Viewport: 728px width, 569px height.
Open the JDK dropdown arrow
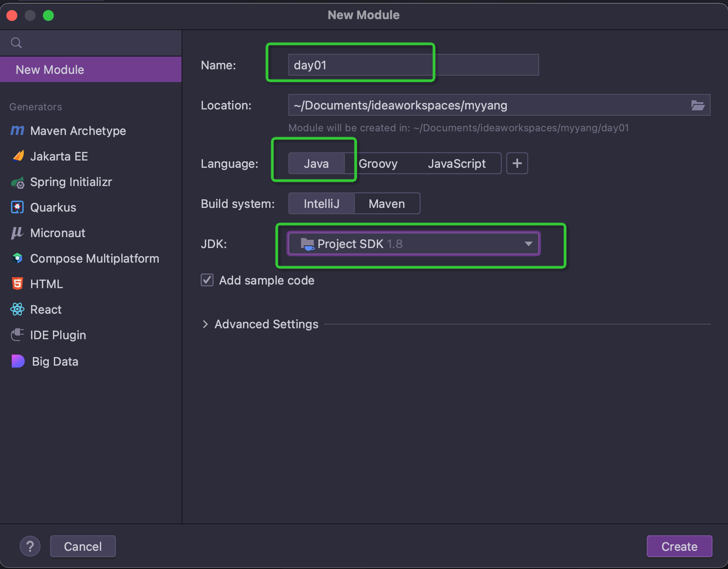click(x=528, y=244)
